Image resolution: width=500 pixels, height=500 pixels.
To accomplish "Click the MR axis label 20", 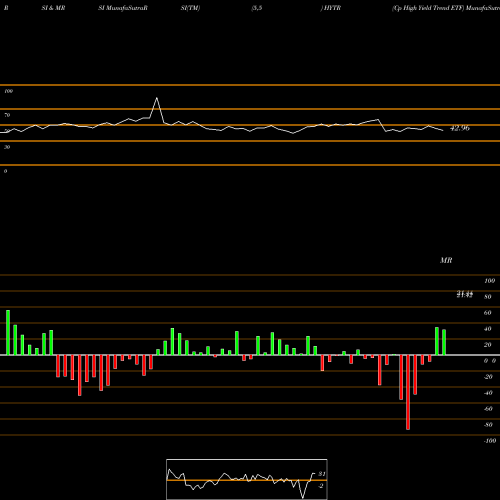I will 488,345.
